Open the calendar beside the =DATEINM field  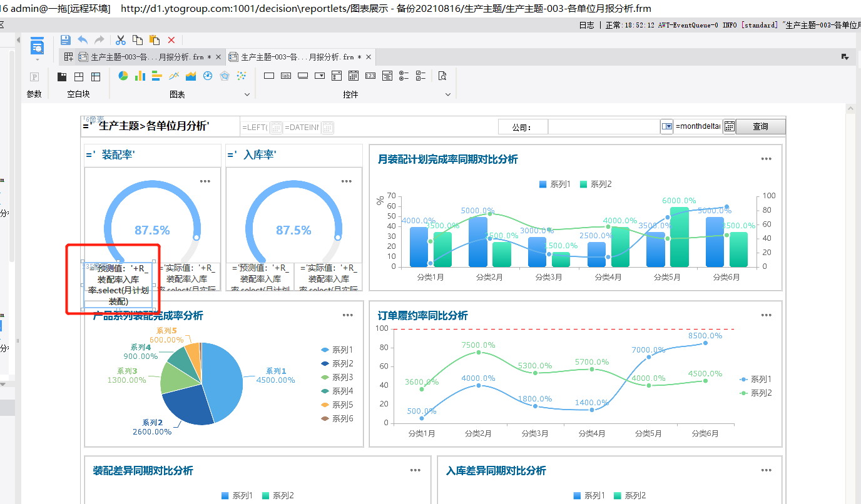(x=327, y=127)
